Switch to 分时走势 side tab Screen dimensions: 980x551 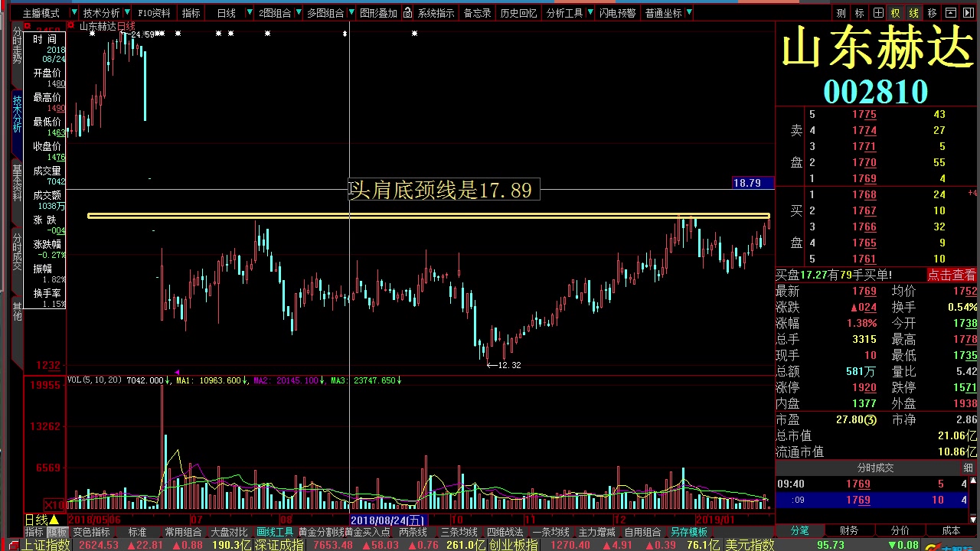click(17, 44)
